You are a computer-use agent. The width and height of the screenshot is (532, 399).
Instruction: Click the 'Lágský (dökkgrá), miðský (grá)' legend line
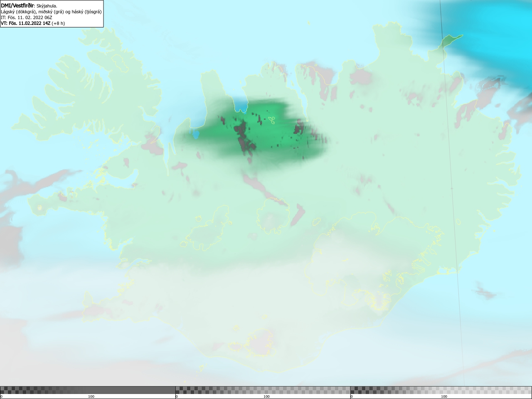click(x=51, y=12)
